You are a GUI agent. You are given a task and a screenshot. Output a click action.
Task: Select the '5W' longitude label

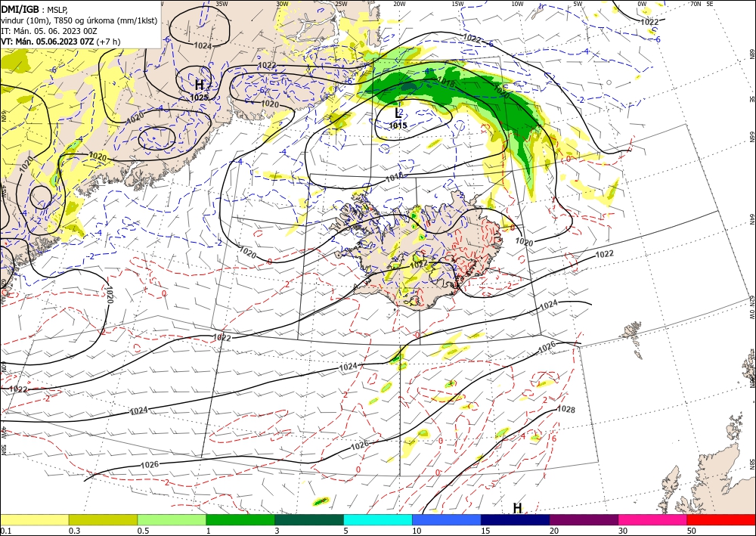pos(578,4)
